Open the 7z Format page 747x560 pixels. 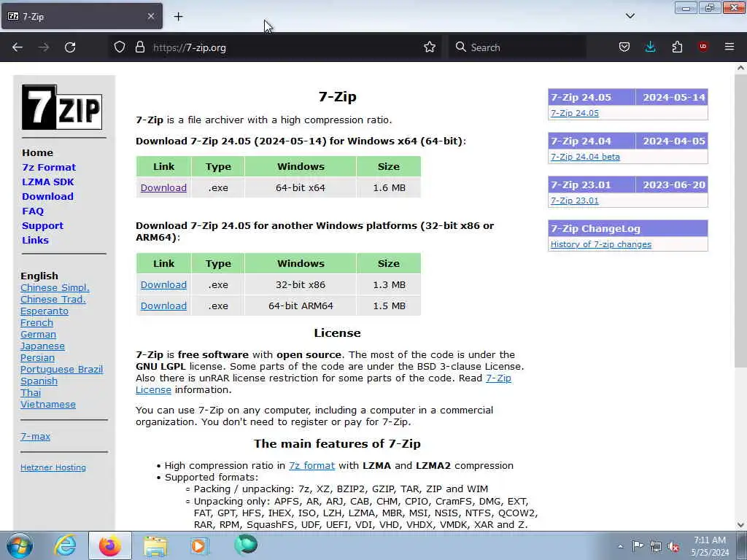pyautogui.click(x=49, y=167)
